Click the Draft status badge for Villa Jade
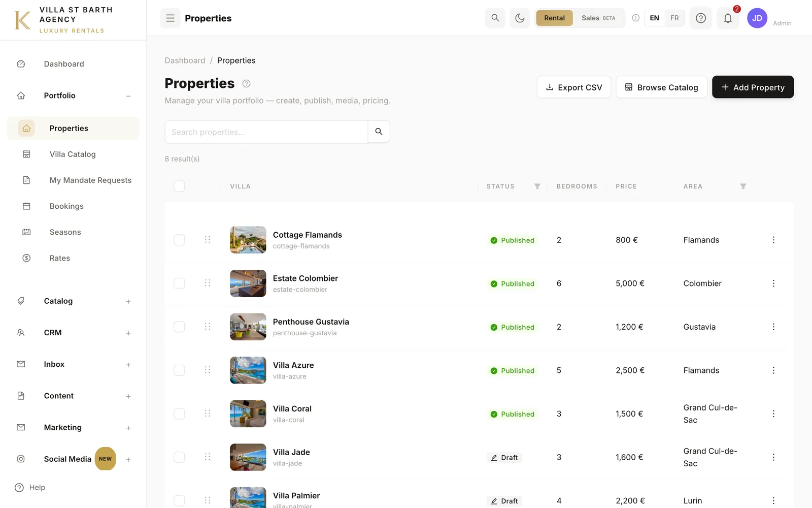 pyautogui.click(x=504, y=457)
